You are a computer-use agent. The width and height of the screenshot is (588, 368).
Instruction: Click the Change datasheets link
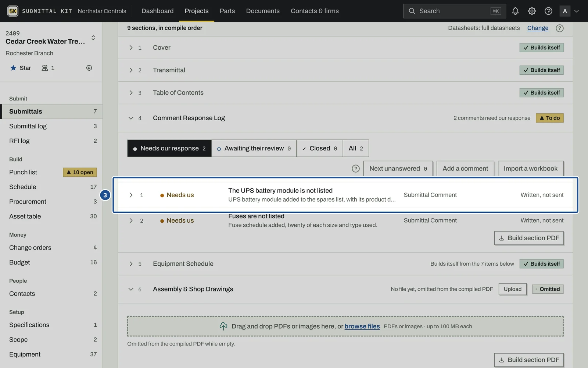click(x=538, y=28)
